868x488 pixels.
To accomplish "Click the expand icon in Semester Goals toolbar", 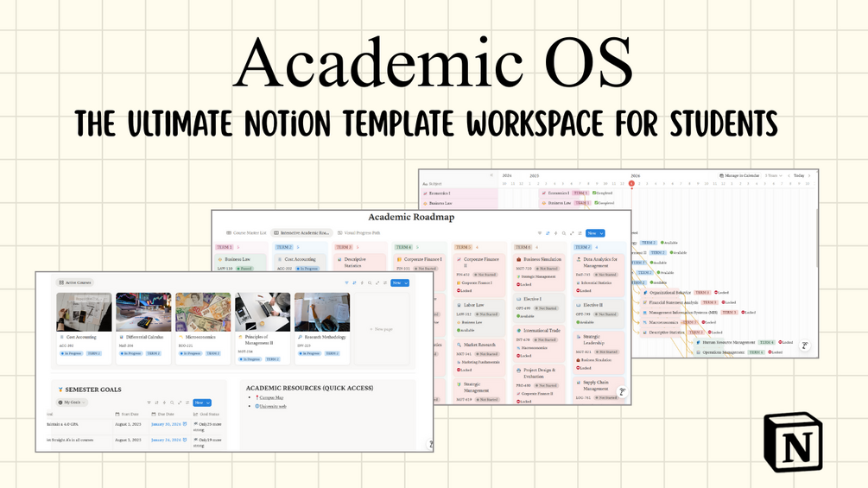I will point(180,402).
